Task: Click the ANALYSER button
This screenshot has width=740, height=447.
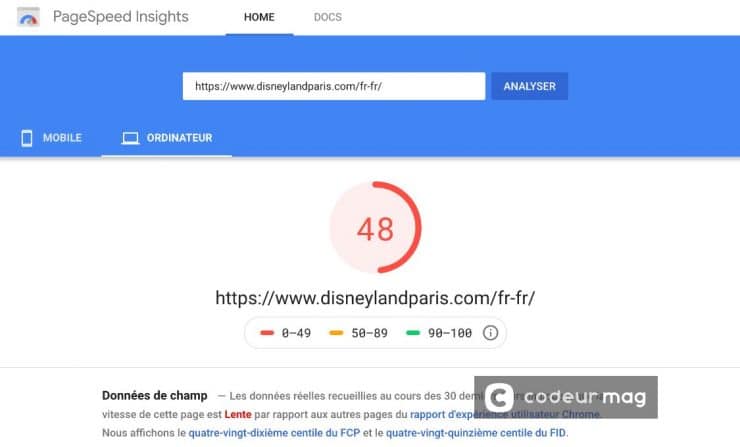Action: pyautogui.click(x=530, y=86)
